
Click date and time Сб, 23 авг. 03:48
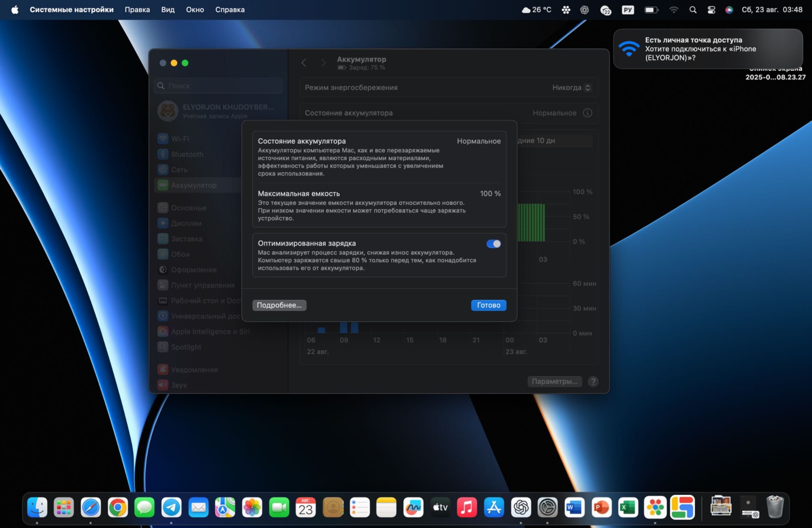coord(772,10)
